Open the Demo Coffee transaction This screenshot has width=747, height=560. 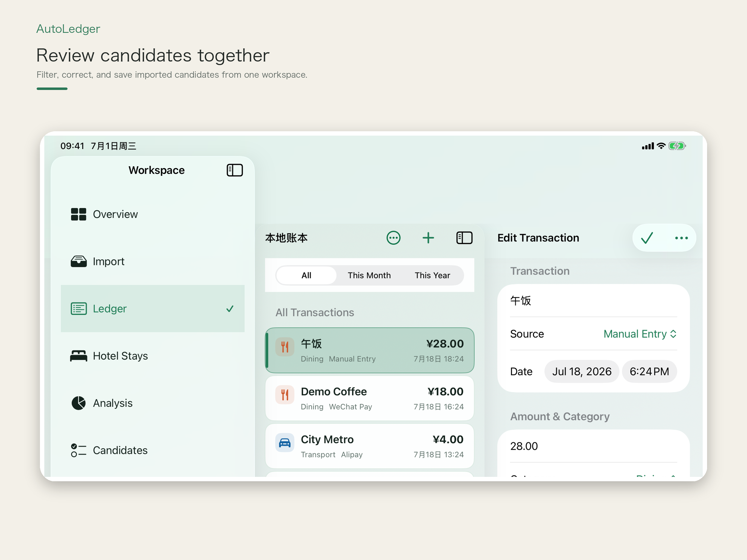click(369, 398)
